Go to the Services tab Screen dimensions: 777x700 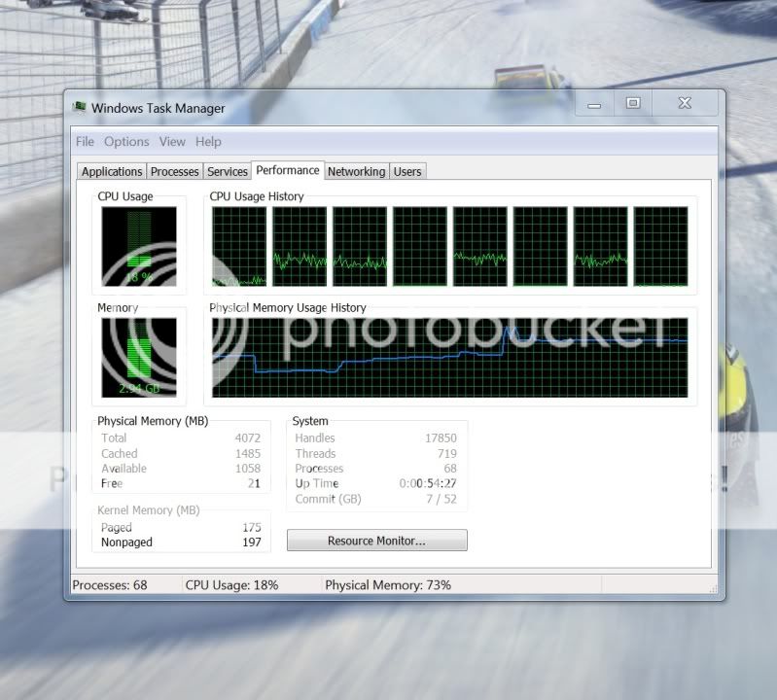[228, 172]
